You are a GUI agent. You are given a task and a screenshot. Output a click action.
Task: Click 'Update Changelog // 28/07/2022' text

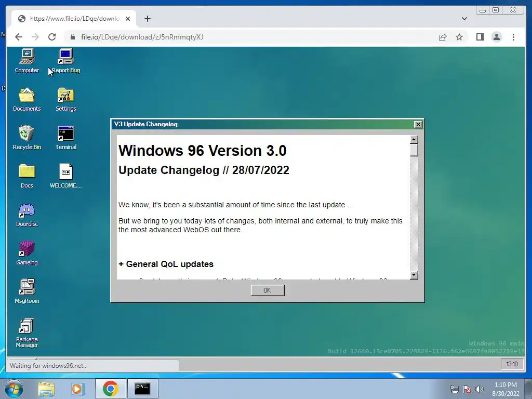pyautogui.click(x=204, y=170)
